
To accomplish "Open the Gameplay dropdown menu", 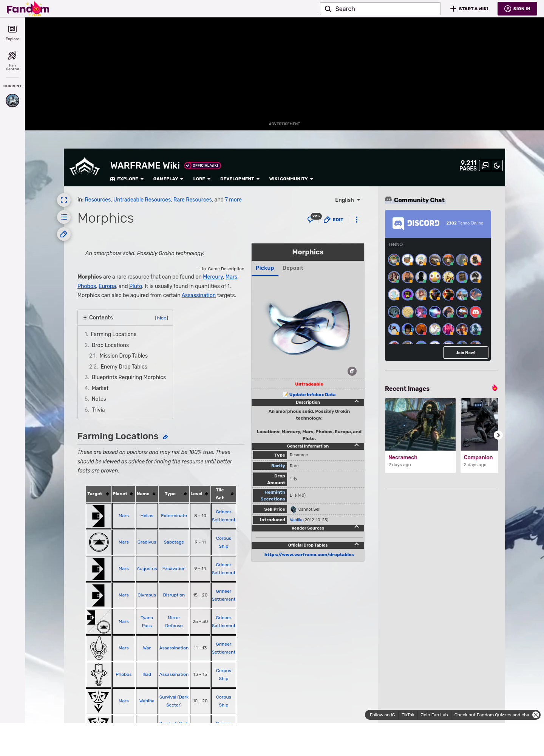I will click(x=168, y=179).
